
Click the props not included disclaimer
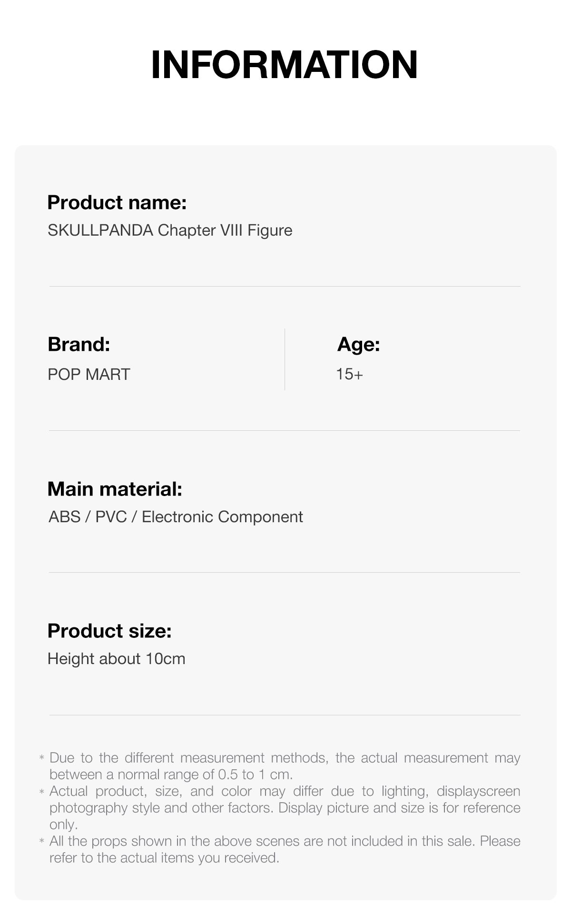pos(285,849)
